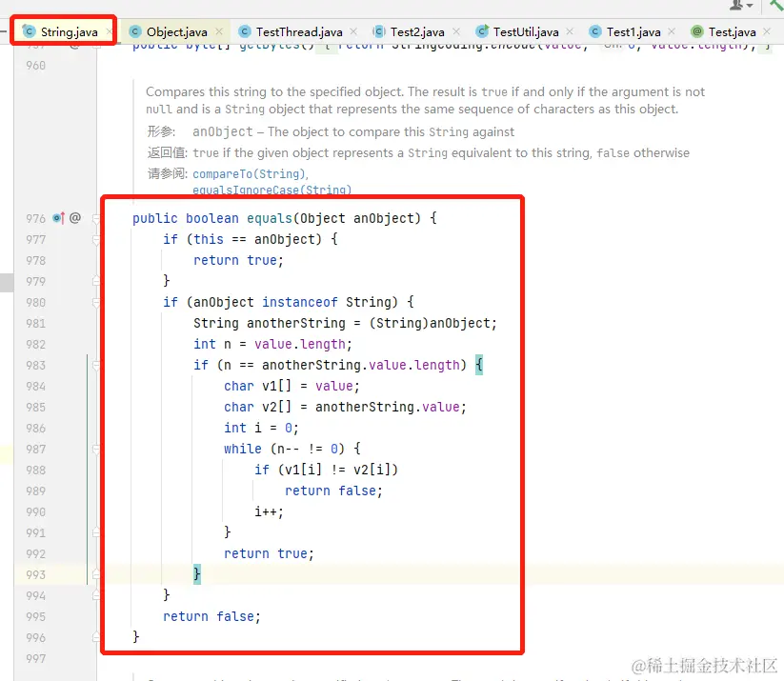784x681 pixels.
Task: Click the @ annotation gutter icon at line 976
Action: (75, 218)
